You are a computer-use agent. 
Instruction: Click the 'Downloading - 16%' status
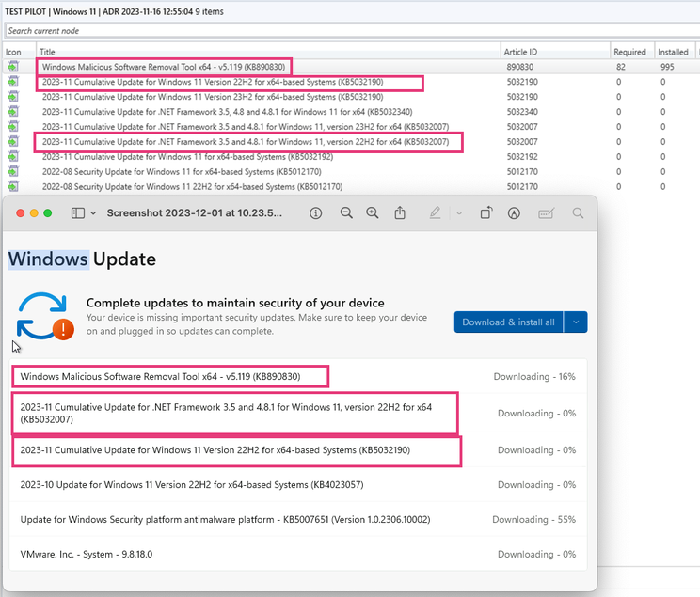pos(534,377)
